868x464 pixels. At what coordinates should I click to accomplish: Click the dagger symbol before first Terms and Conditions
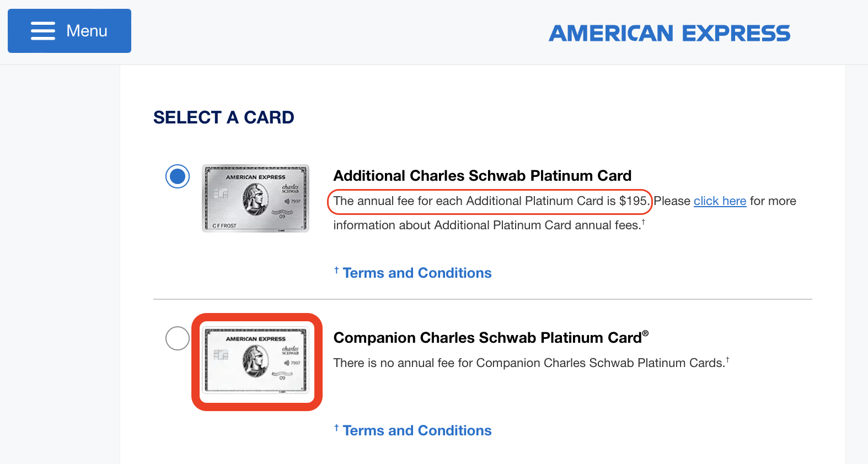click(336, 270)
